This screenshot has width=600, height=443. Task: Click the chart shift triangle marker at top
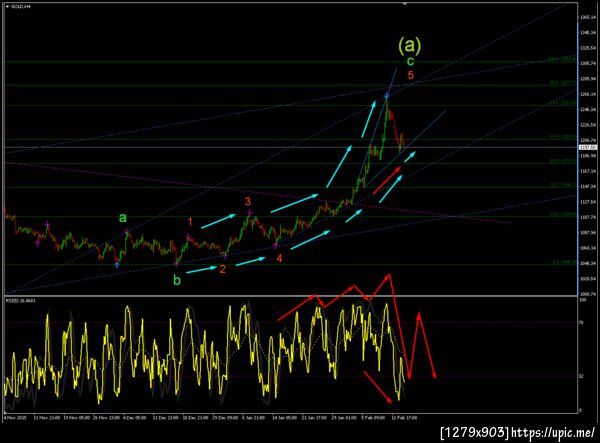coord(405,4)
